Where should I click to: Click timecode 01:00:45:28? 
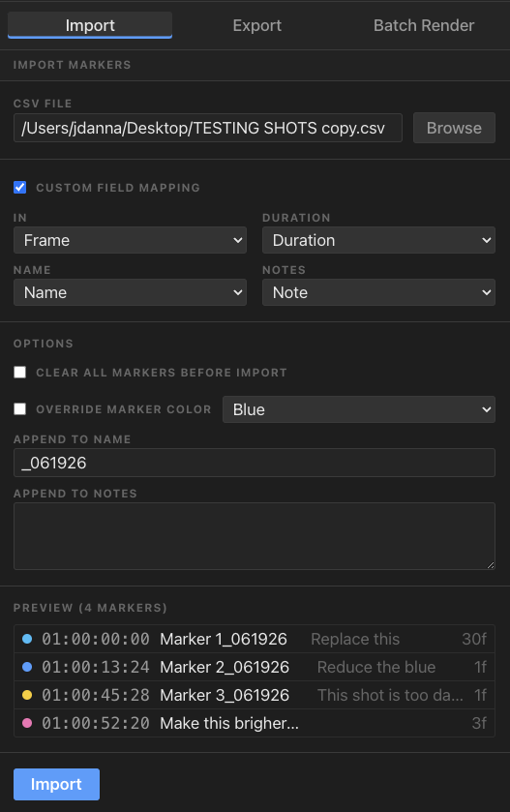pos(96,695)
